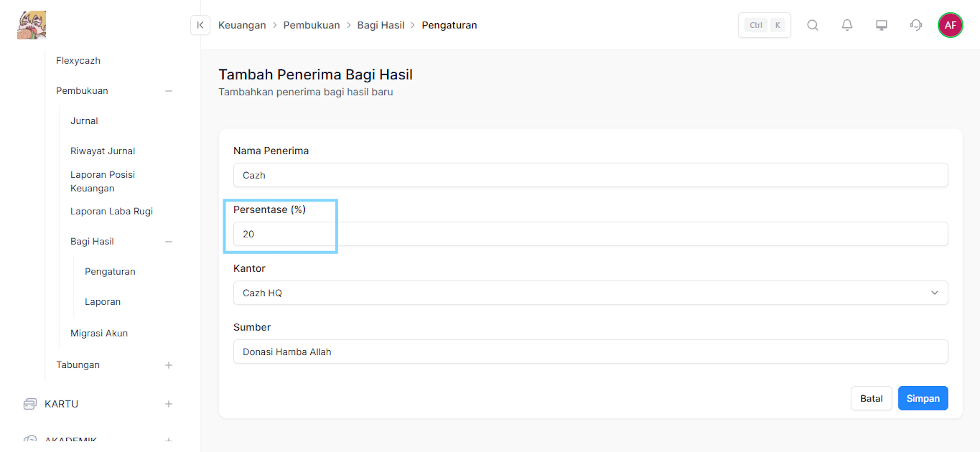Click the monitor display icon
980x452 pixels.
[x=881, y=25]
